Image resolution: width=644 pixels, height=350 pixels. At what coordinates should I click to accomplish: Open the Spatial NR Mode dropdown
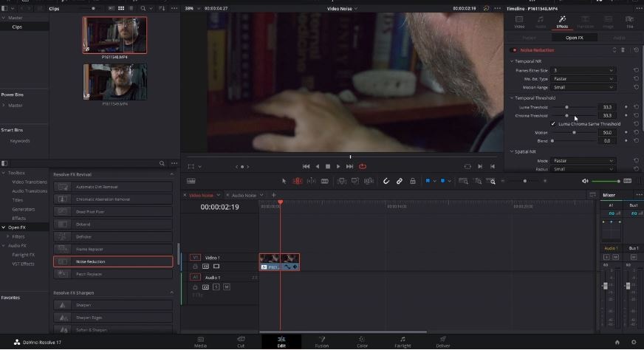[583, 161]
